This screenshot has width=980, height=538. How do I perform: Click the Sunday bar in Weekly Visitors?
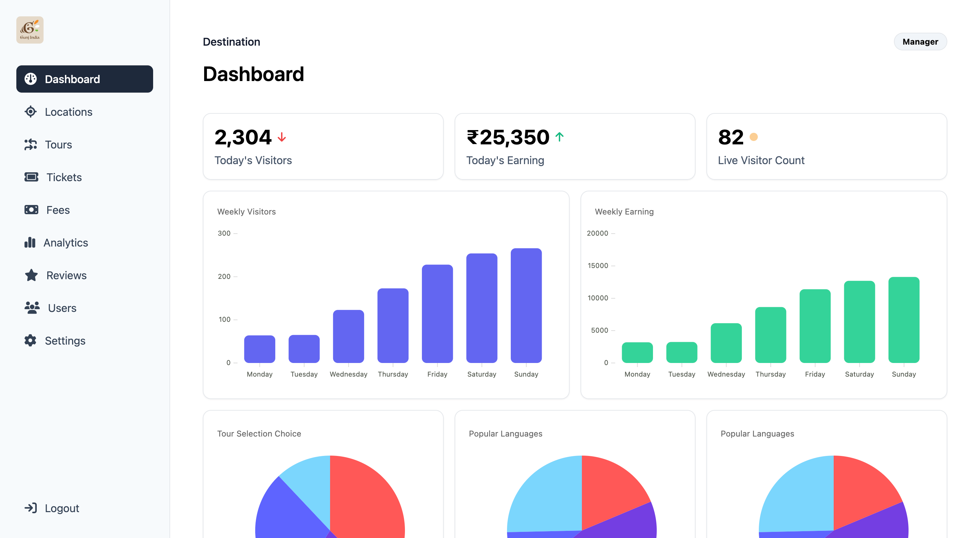526,305
